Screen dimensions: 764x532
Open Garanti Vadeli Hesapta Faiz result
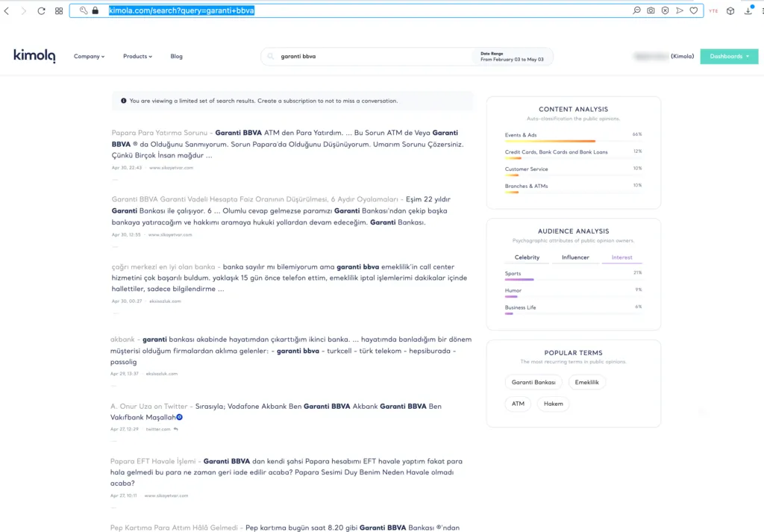click(255, 198)
